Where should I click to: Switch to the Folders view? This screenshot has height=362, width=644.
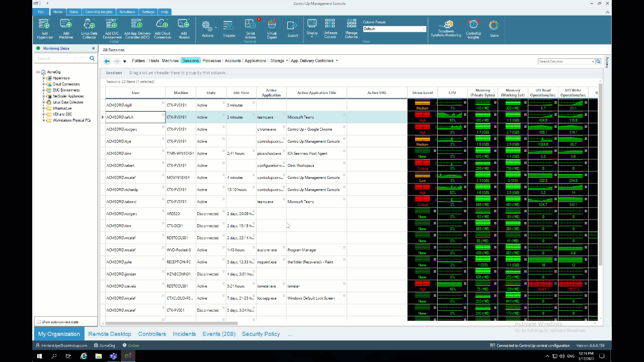point(138,61)
